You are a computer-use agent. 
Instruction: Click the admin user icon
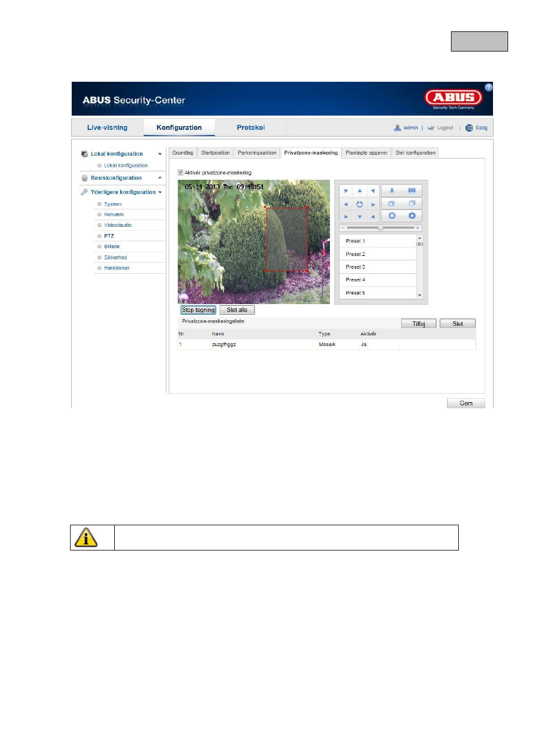pyautogui.click(x=397, y=128)
